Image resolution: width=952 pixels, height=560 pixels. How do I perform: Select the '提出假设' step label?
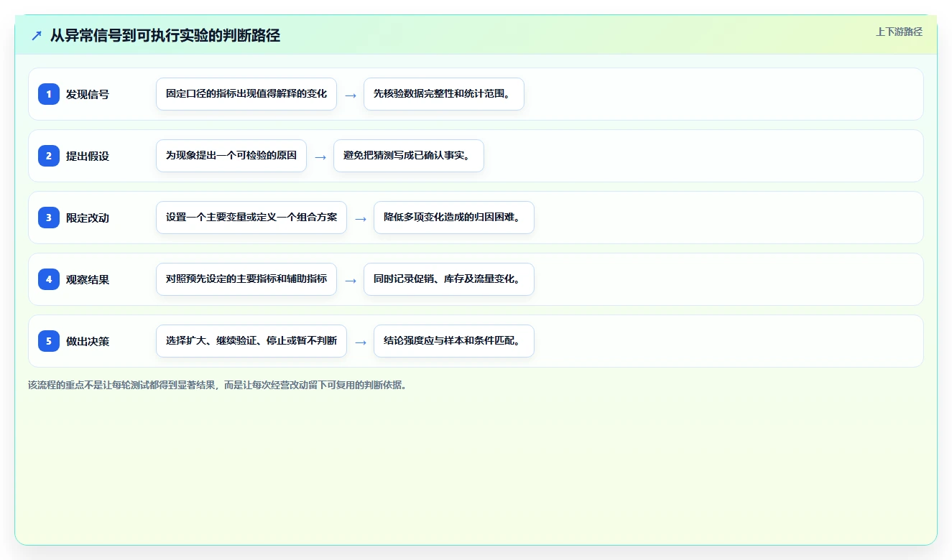click(x=88, y=156)
